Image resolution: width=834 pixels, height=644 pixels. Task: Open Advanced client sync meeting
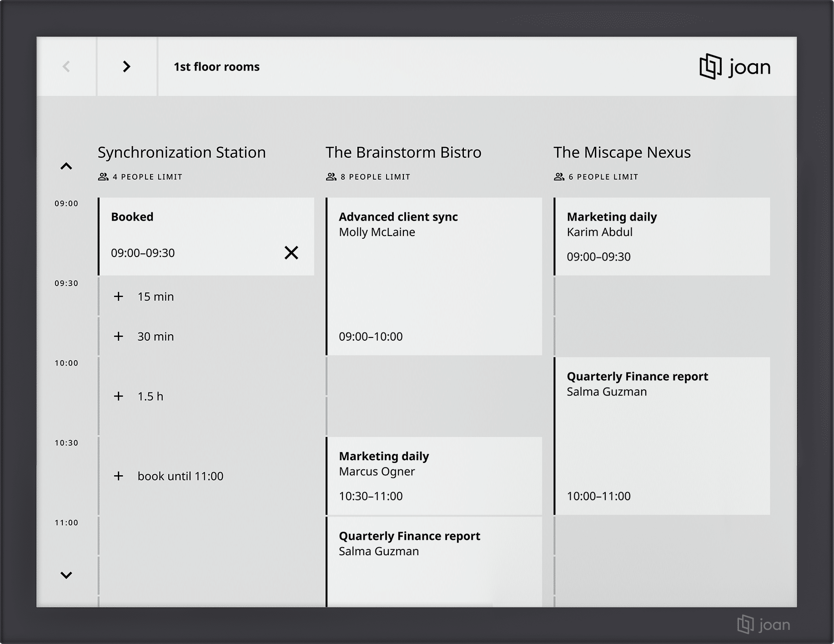pyautogui.click(x=434, y=276)
